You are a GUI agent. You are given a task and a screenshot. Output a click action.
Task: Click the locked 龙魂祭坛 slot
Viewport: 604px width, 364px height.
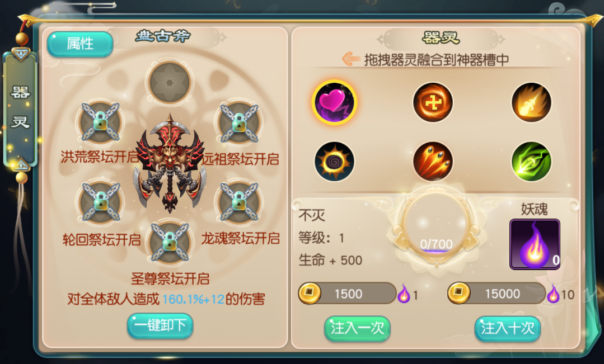click(239, 202)
